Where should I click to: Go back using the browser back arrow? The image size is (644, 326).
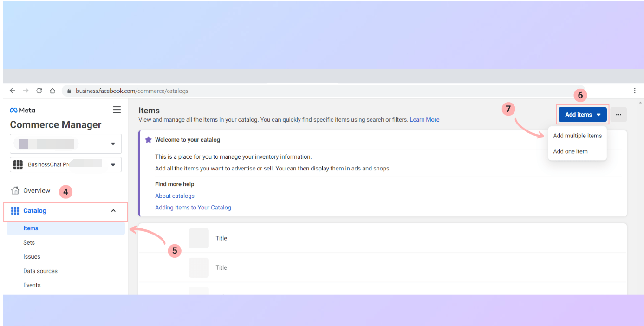(x=13, y=91)
